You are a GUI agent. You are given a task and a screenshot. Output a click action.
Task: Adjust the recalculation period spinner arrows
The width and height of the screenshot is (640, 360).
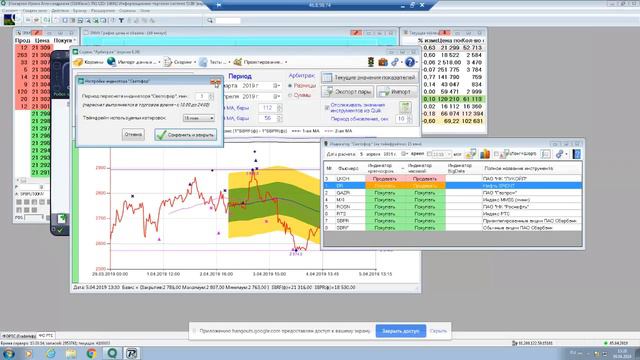click(x=211, y=96)
